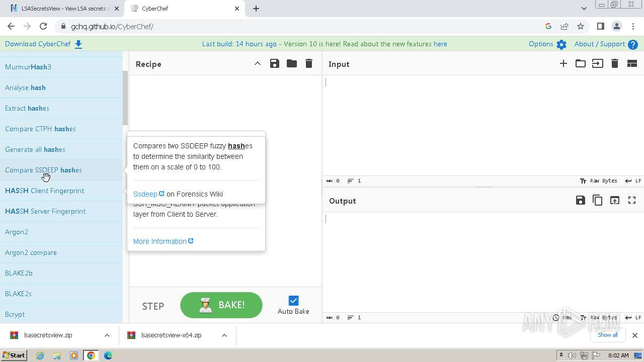Open About / Support help icon

633,44
